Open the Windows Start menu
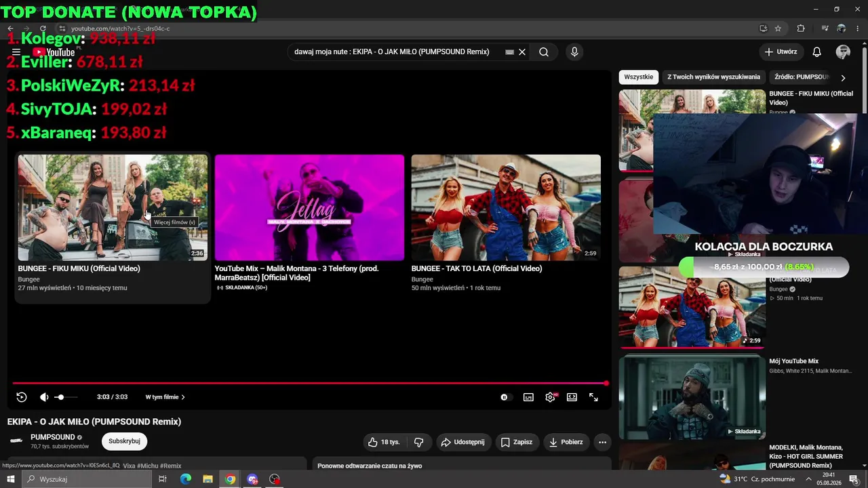 (10, 479)
